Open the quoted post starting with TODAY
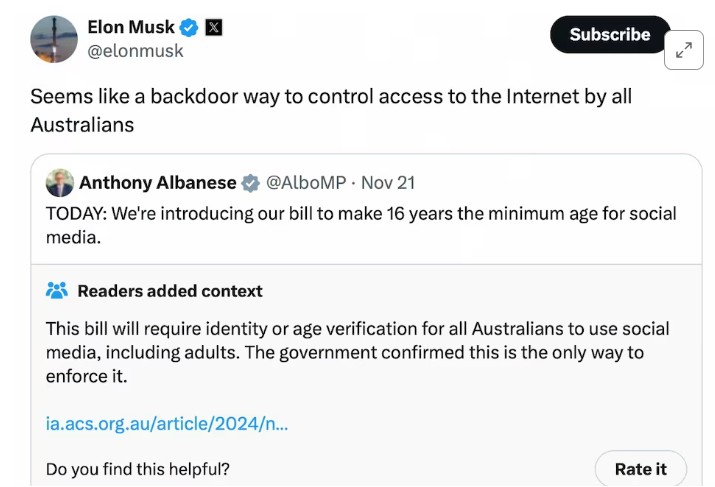This screenshot has width=715, height=487. pos(360,225)
